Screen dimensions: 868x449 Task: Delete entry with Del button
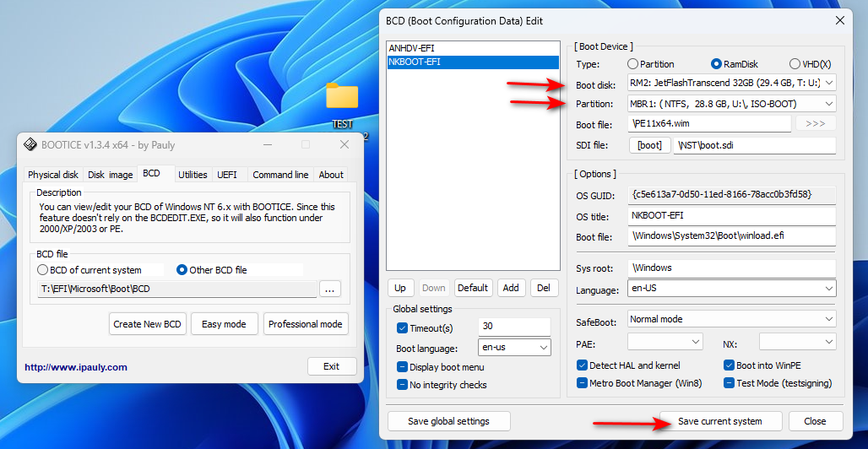544,288
